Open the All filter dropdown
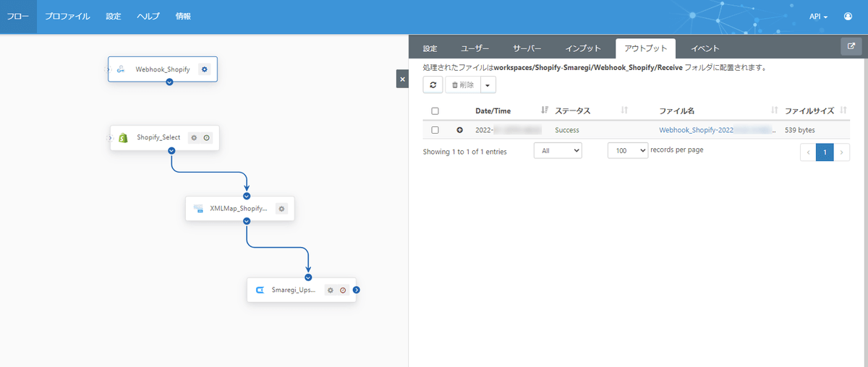Viewport: 868px width, 367px height. tap(558, 150)
